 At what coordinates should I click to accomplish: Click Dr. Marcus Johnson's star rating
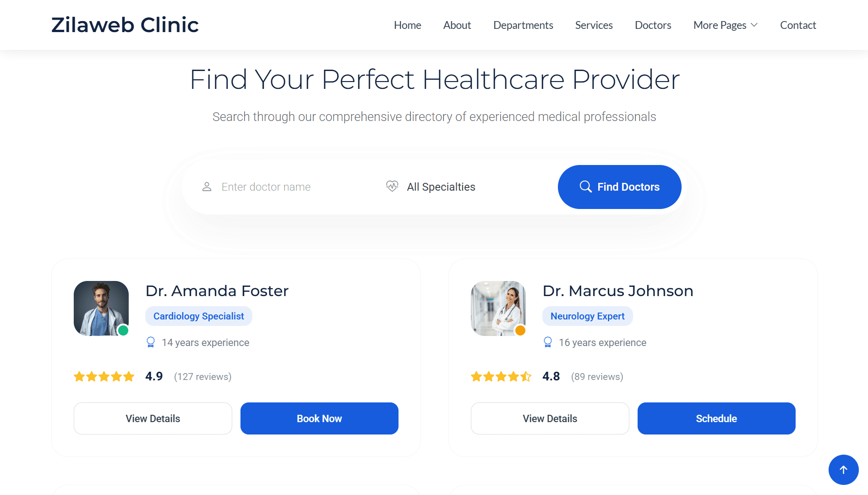pyautogui.click(x=501, y=377)
